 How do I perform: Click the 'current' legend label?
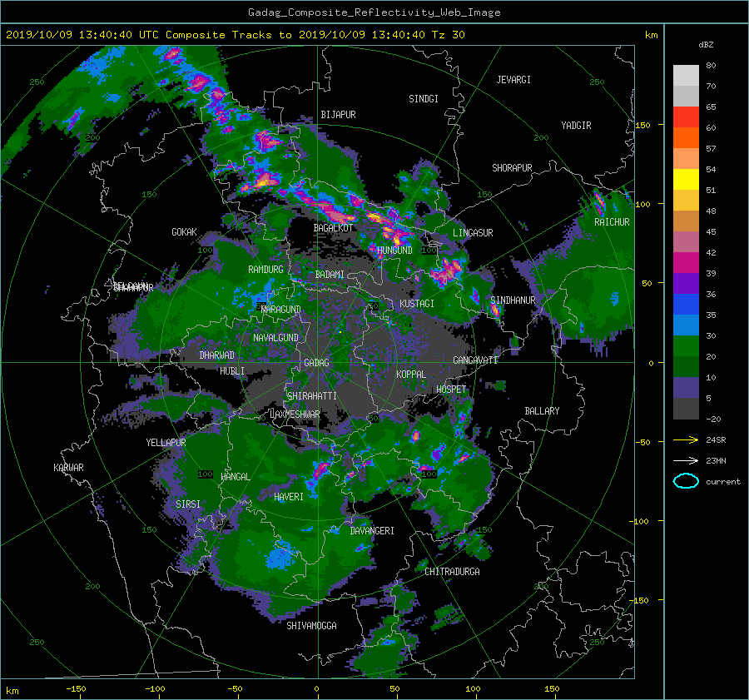coord(722,482)
